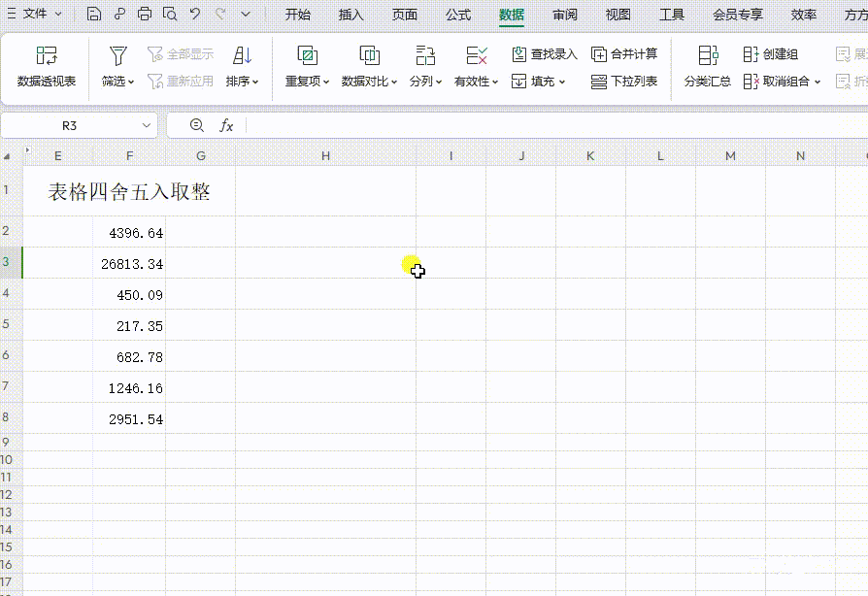
Task: Expand the 数据对比 dropdown
Action: tap(394, 82)
